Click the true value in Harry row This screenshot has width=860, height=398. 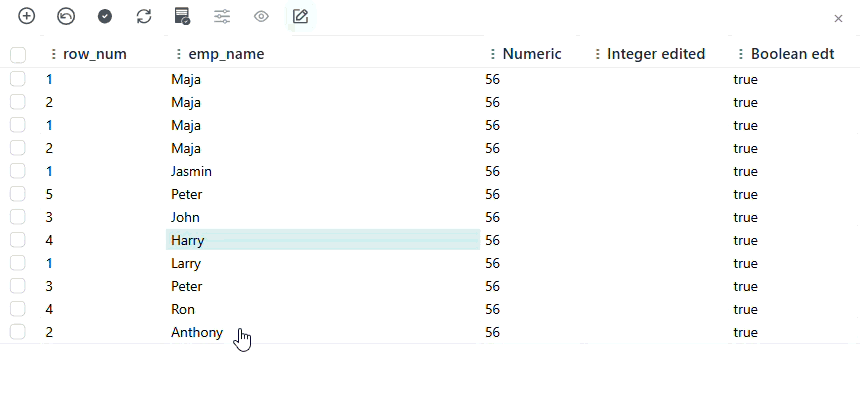click(x=745, y=240)
